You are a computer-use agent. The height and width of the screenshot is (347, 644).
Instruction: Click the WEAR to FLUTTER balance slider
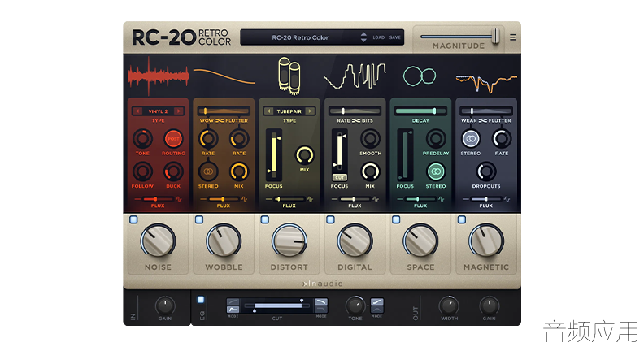tap(486, 111)
